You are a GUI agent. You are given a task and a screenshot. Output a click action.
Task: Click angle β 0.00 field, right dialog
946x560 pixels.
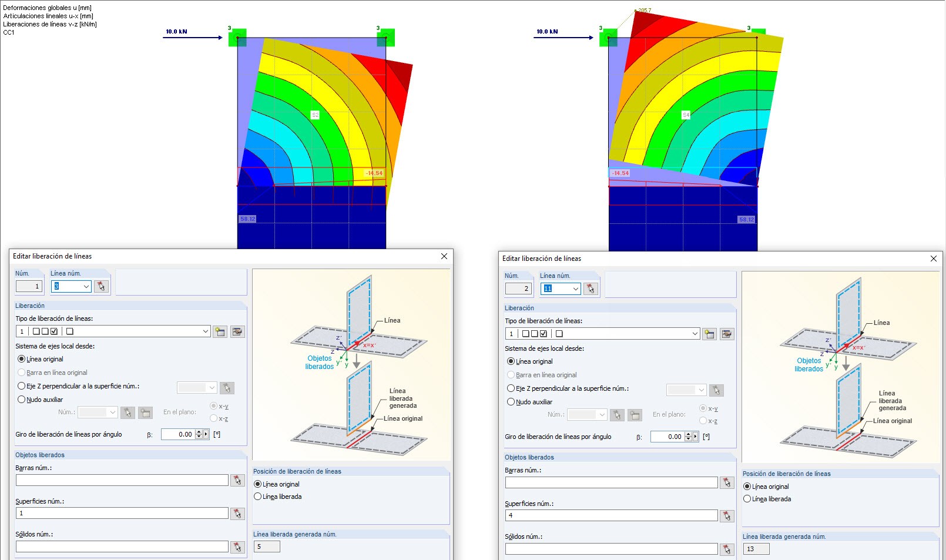667,437
